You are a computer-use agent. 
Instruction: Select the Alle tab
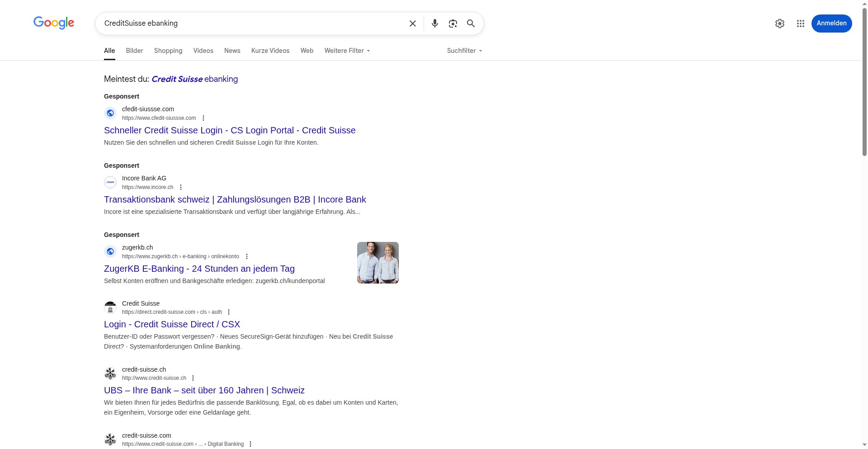point(109,51)
